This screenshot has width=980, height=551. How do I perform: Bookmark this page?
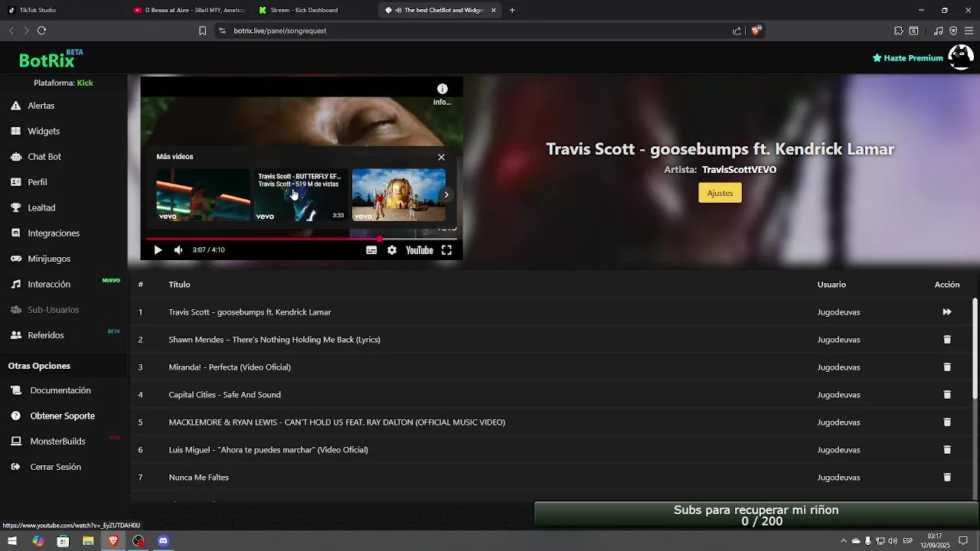coord(202,31)
